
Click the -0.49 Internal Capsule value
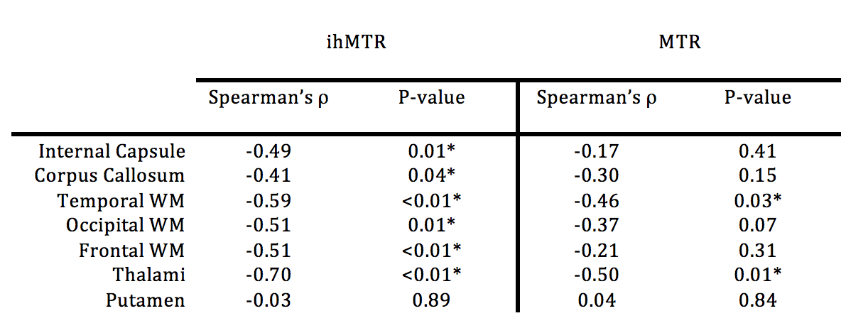coord(268,151)
